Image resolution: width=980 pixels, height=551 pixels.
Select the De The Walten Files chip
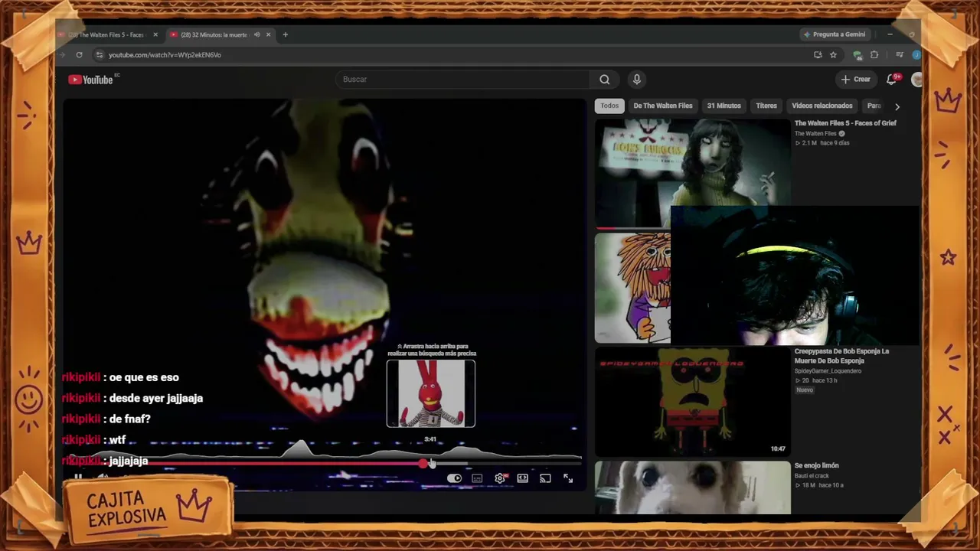tap(663, 106)
